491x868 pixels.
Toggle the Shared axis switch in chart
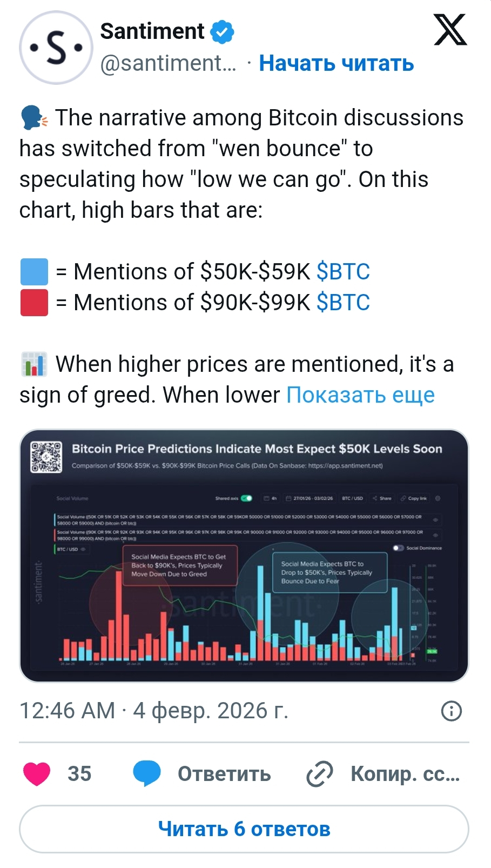coord(247,498)
